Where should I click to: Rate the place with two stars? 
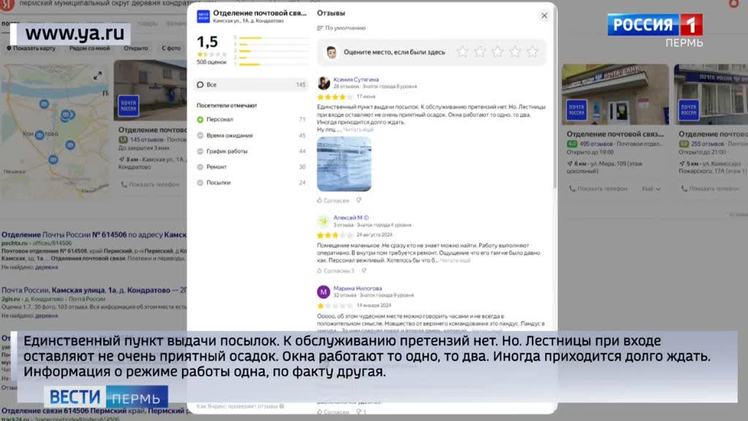point(480,51)
